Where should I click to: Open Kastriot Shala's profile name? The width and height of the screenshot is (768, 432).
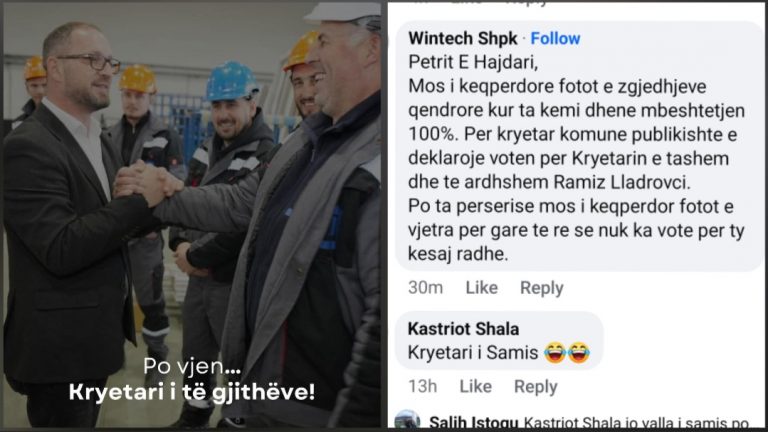(x=463, y=329)
